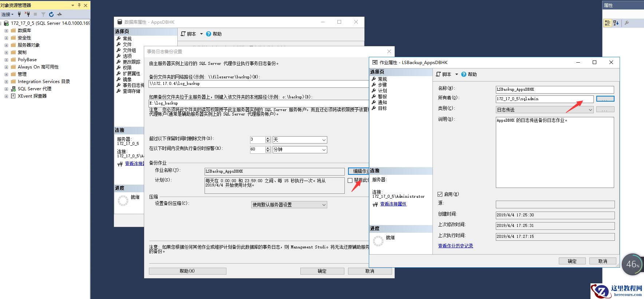Select the 常规 page in 作业属性
Screen dimensions: 644x299
[382, 79]
